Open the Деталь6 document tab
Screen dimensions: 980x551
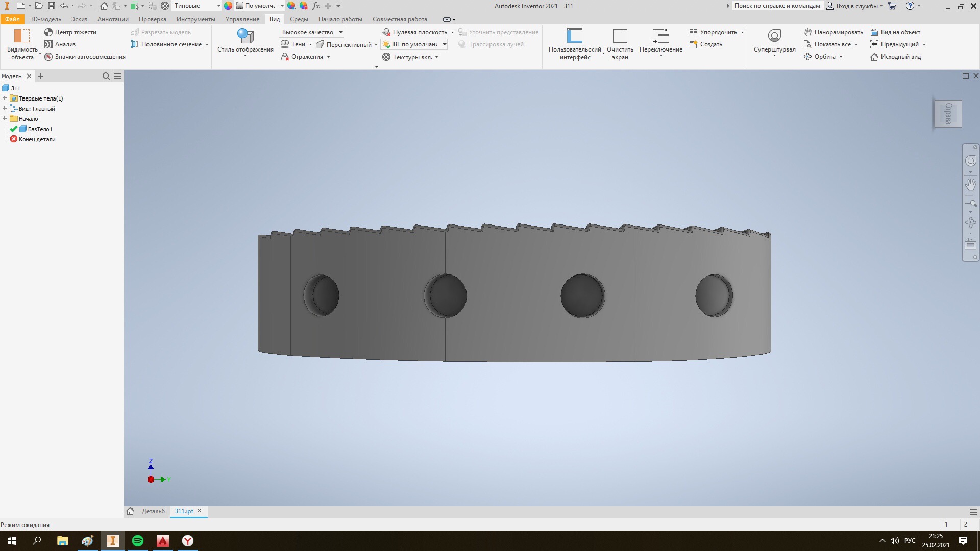tap(153, 511)
